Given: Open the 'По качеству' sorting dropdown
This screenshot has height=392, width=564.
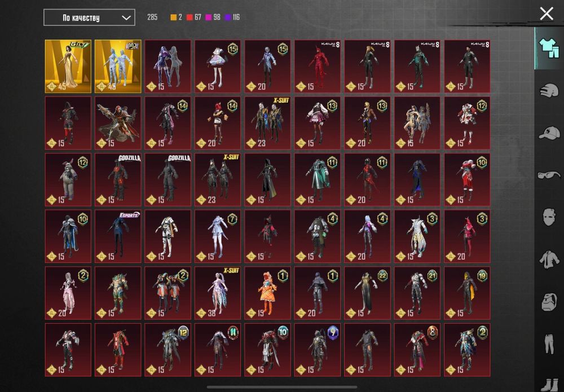Looking at the screenshot, I should [89, 17].
